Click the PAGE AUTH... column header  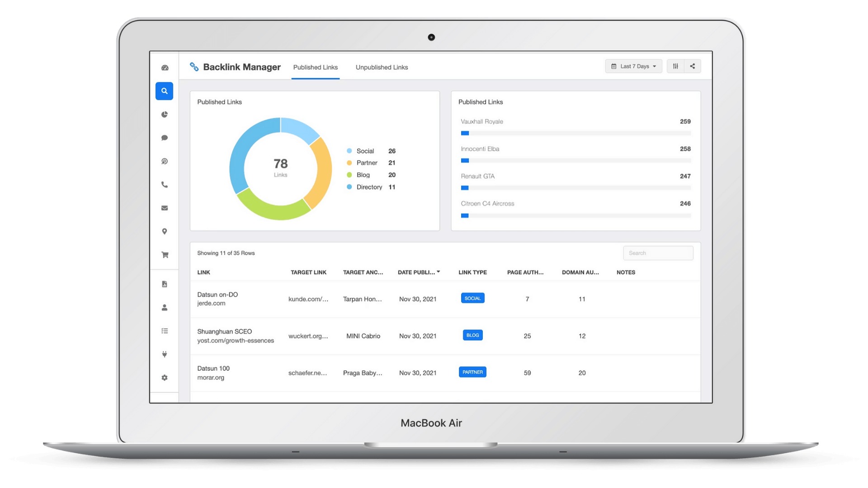click(525, 272)
